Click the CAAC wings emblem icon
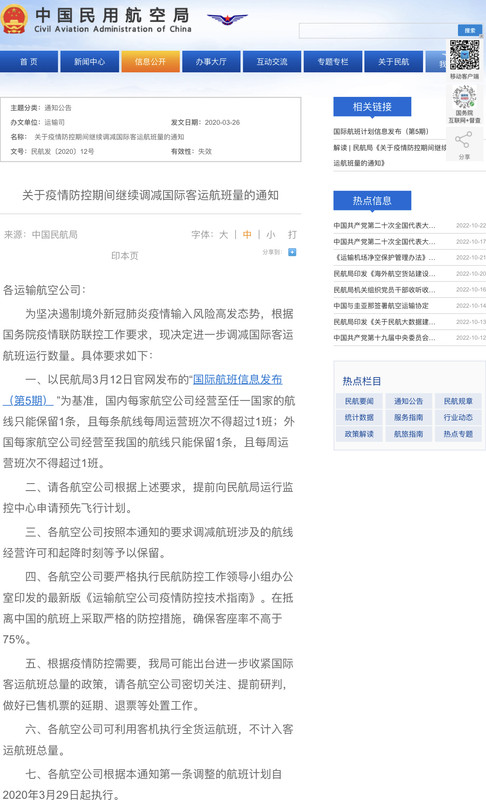The width and height of the screenshot is (486, 800). coord(227,19)
